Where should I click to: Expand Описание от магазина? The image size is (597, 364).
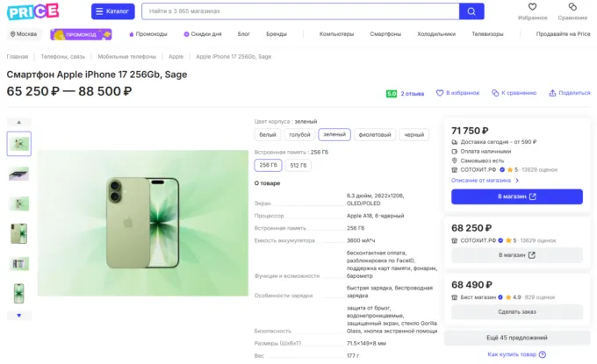[x=485, y=181]
